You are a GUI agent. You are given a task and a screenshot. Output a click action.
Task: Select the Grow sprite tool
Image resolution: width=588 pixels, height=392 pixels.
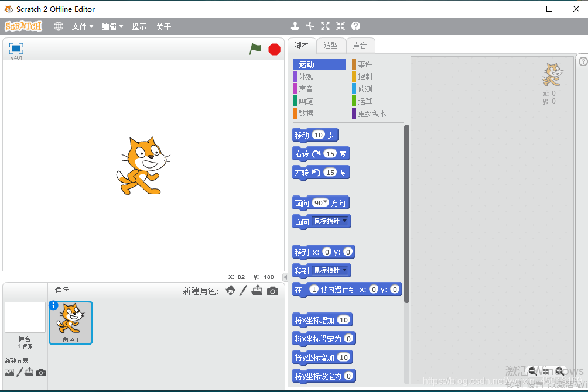(325, 26)
